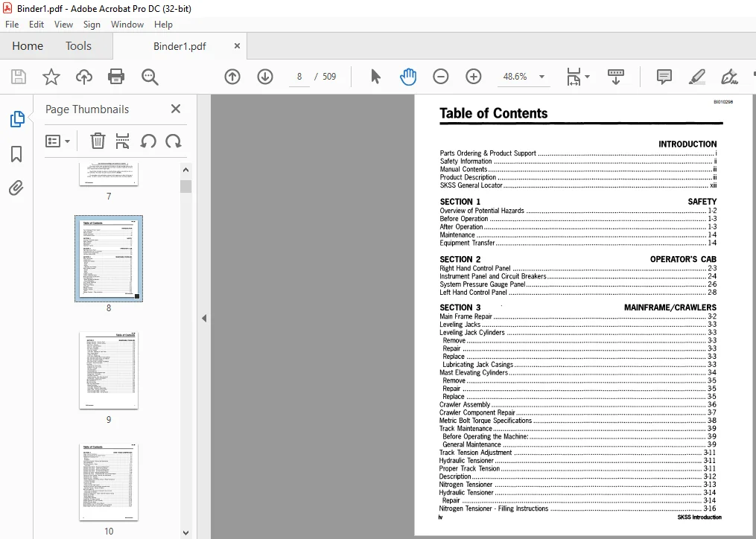Click the Print file icon

116,77
